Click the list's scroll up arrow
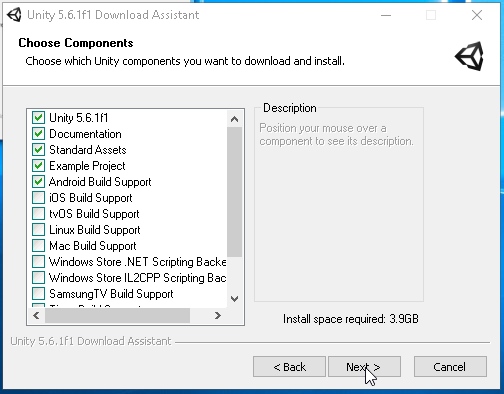504x394 pixels. tap(234, 119)
